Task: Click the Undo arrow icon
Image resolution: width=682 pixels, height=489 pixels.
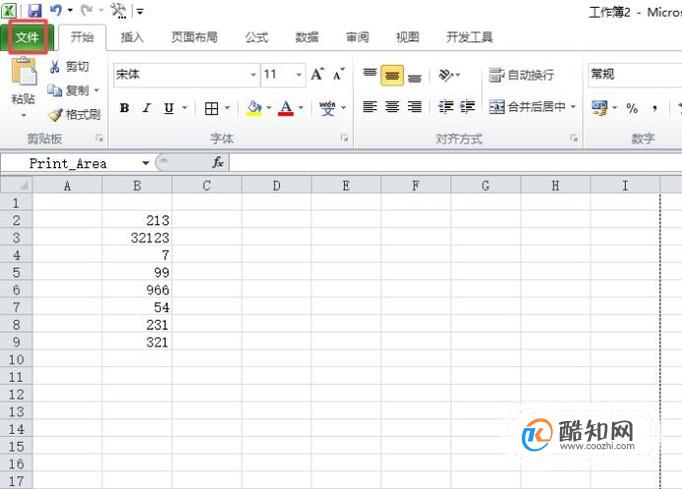Action: coord(55,10)
